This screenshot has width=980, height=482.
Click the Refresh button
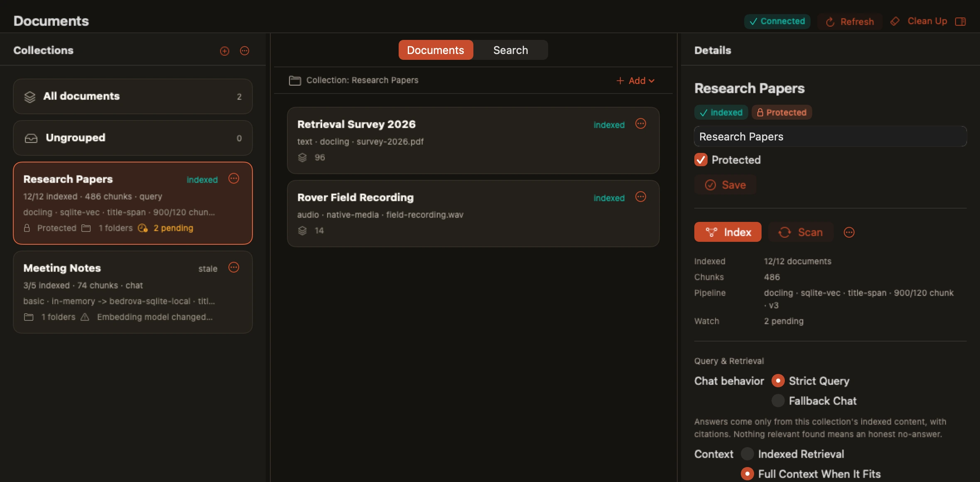point(850,22)
